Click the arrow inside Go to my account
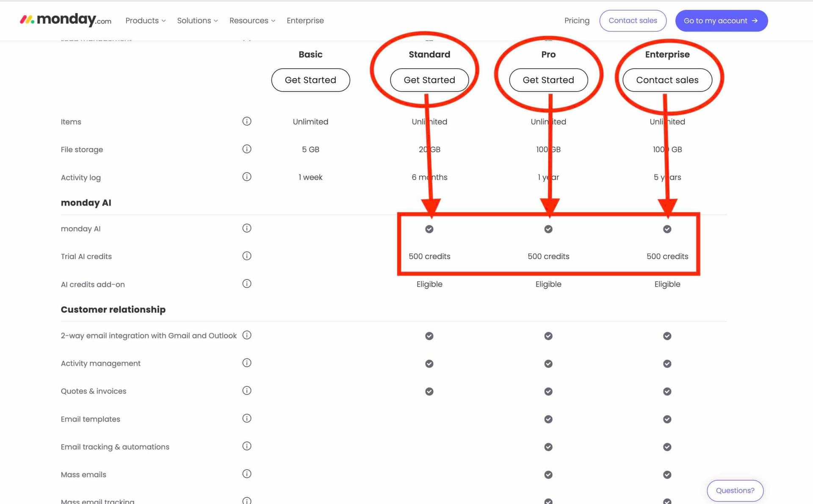The image size is (813, 504). pyautogui.click(x=755, y=20)
